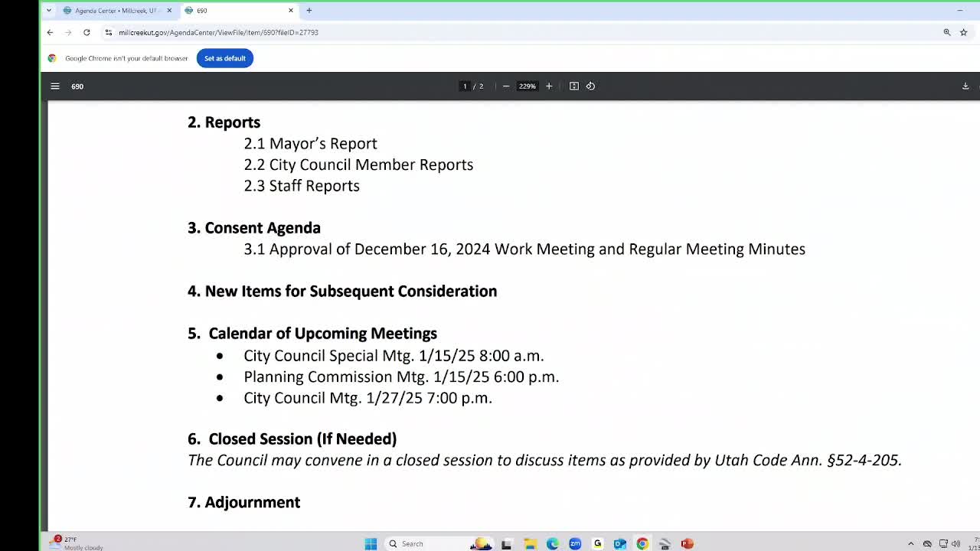The image size is (980, 551).
Task: Open Outlook from taskbar
Action: click(620, 544)
